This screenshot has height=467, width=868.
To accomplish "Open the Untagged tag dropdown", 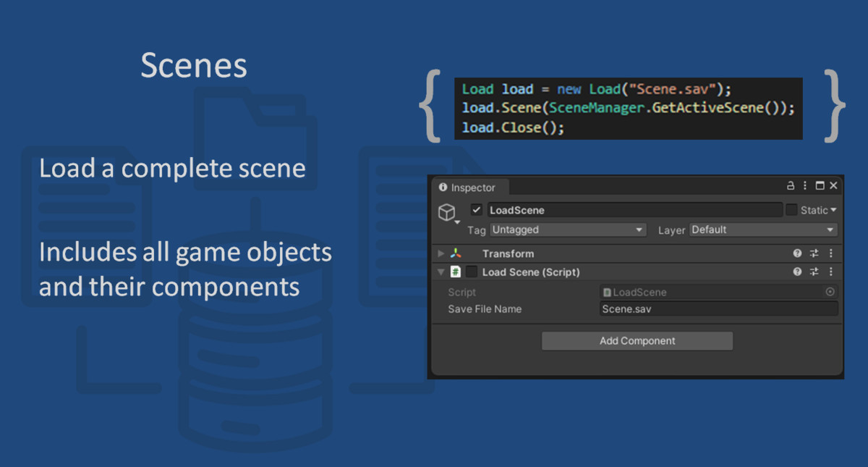I will coord(566,230).
